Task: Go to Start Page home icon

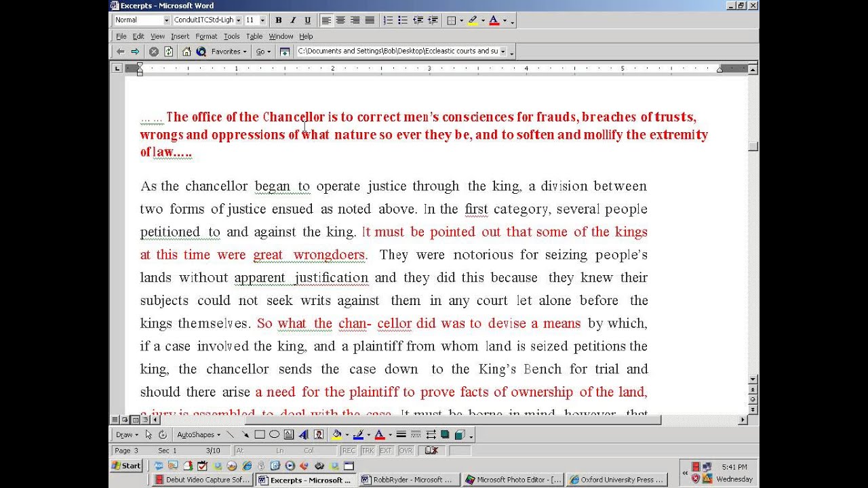Action: [x=186, y=52]
